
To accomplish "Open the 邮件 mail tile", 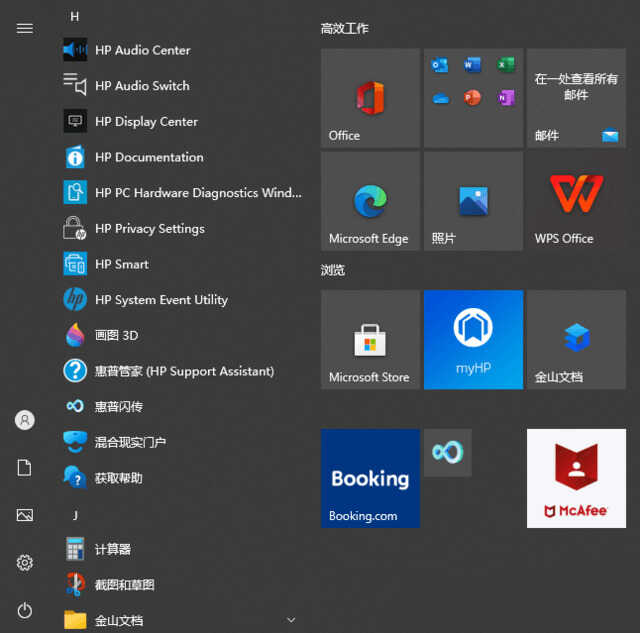I will pyautogui.click(x=576, y=98).
